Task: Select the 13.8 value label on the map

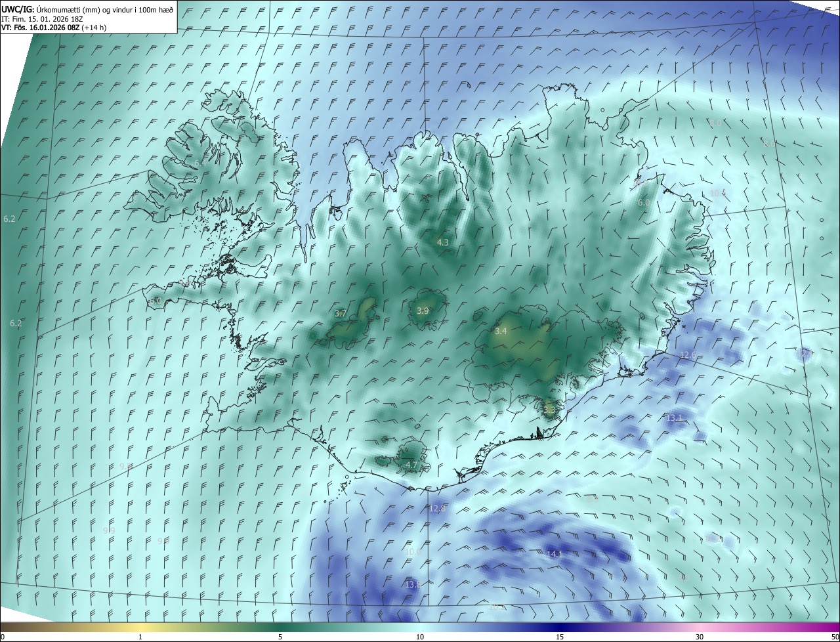Action: point(413,584)
